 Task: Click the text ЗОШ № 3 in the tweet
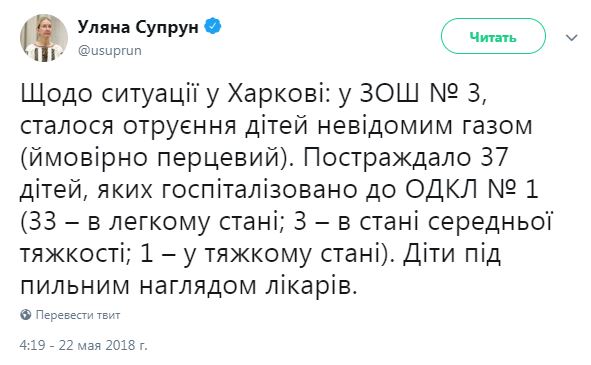(421, 93)
